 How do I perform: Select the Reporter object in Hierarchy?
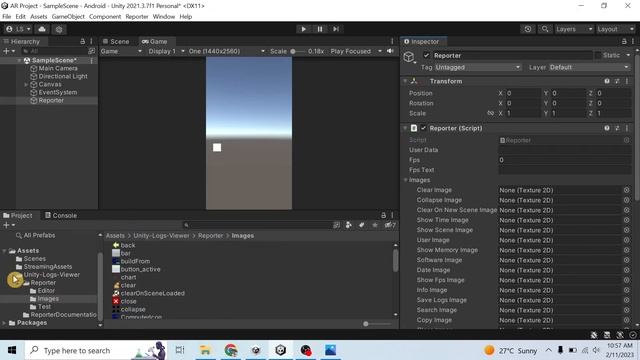[51, 100]
